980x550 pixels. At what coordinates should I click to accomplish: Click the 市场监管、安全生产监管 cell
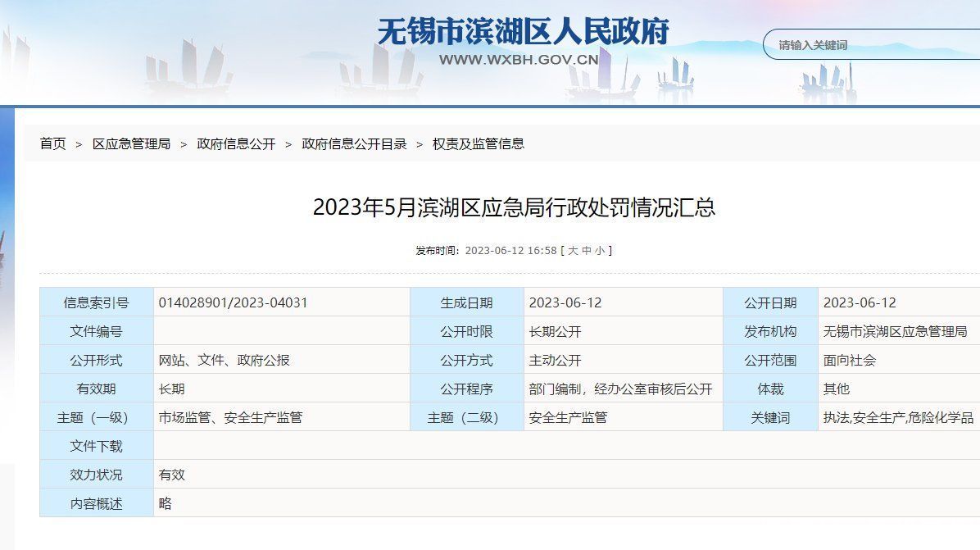click(x=282, y=417)
